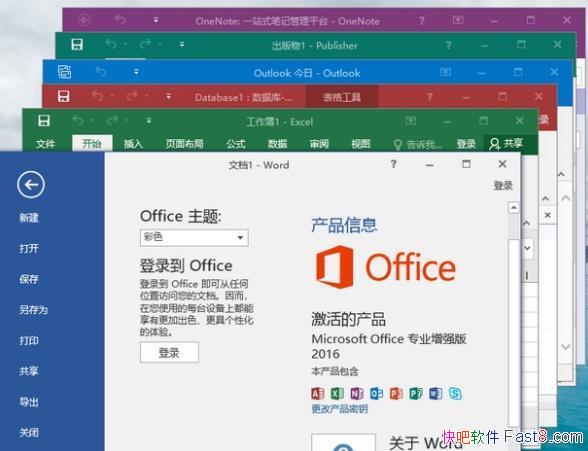Open Excel ribbon display options icon
Screen dimensions: 588x451
[411, 120]
